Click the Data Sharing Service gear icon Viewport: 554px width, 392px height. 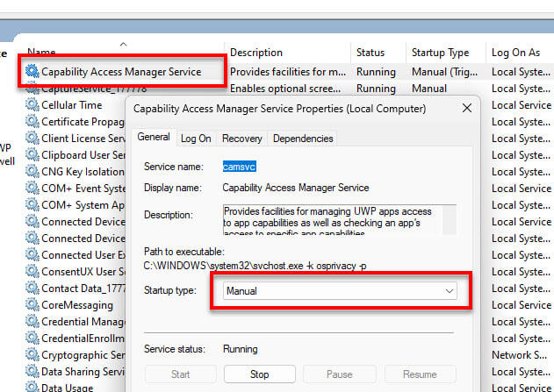(32, 371)
